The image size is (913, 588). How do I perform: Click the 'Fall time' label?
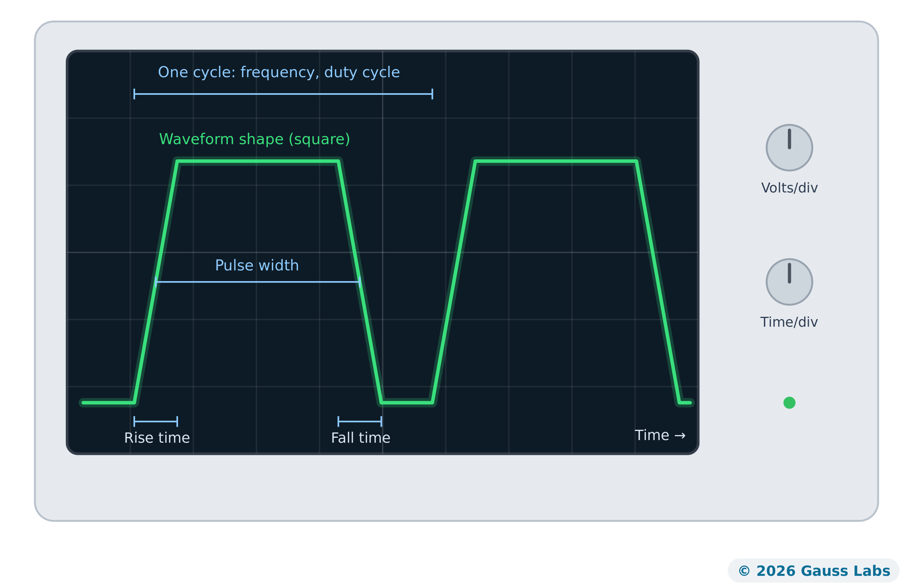[x=361, y=438]
